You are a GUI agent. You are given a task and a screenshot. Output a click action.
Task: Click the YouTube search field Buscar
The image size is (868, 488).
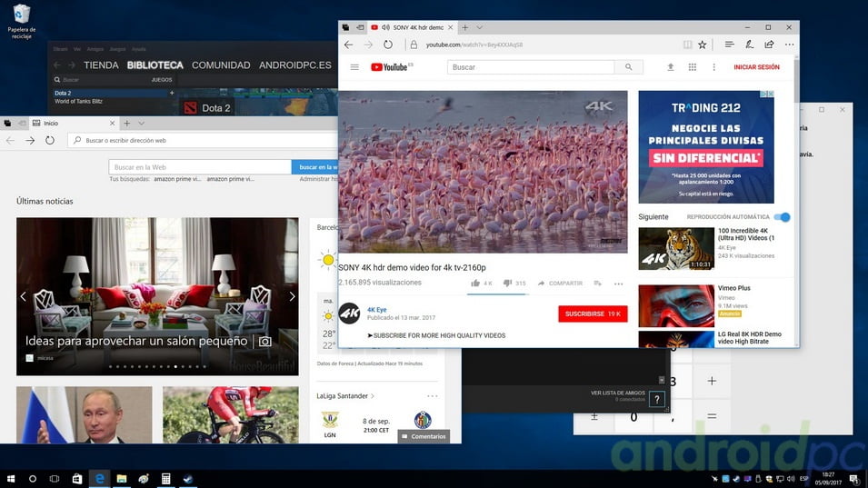pos(530,67)
